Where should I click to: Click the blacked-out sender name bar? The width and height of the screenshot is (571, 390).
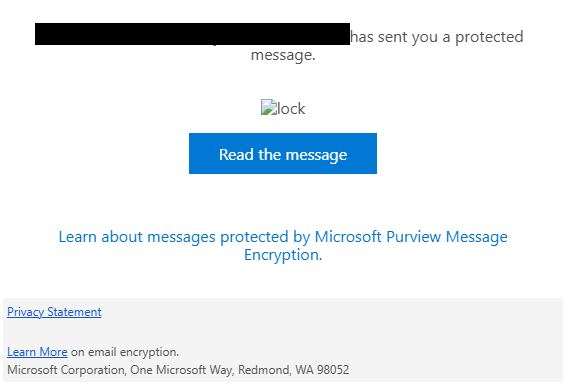(192, 34)
